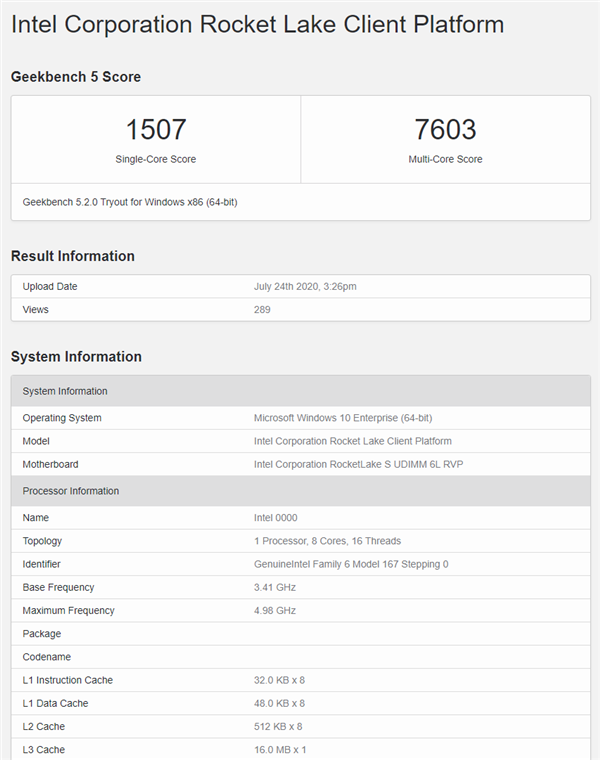Click the base frequency value 3.41 GHz
600x760 pixels.
[x=276, y=587]
